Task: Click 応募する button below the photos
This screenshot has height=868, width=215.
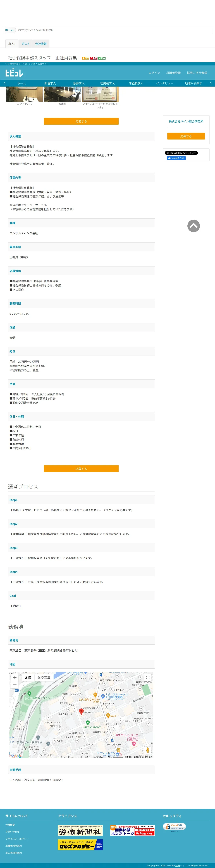Action: (x=81, y=121)
